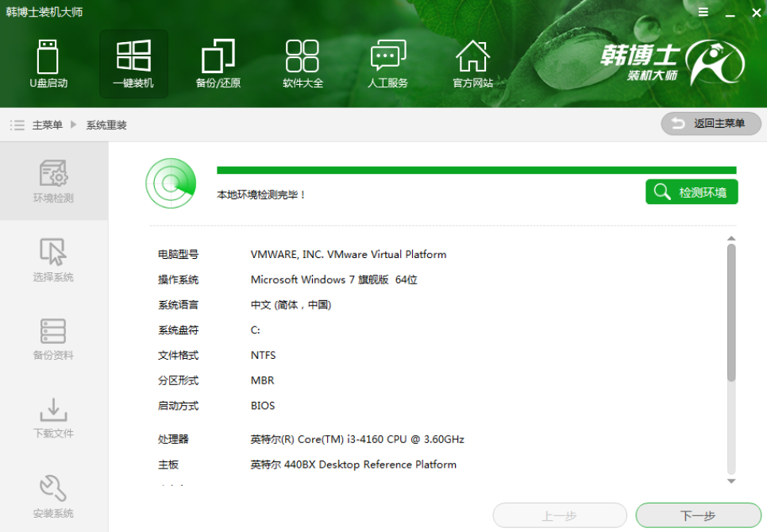The height and width of the screenshot is (532, 767).
Task: Select the 选择系统 choose system step
Action: coord(53,260)
